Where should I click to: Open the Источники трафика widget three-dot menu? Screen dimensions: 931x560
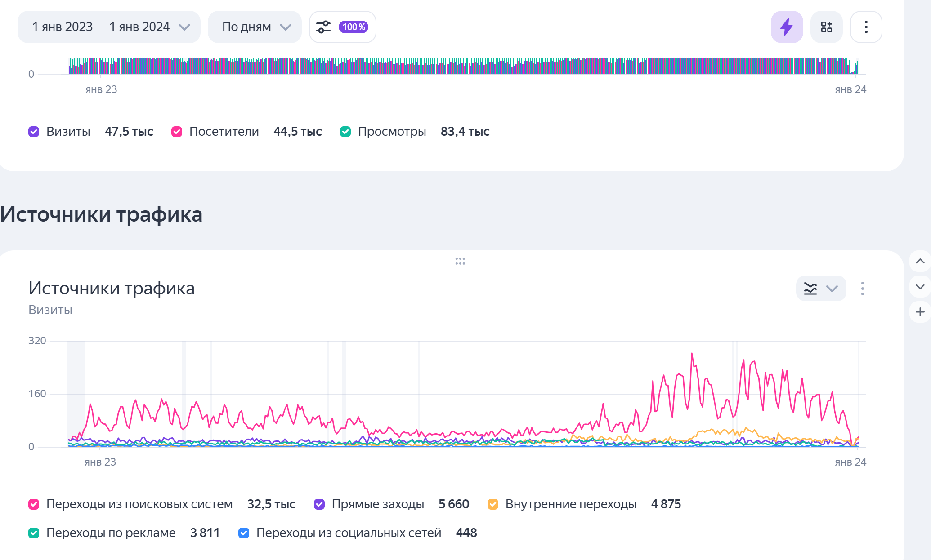point(862,289)
